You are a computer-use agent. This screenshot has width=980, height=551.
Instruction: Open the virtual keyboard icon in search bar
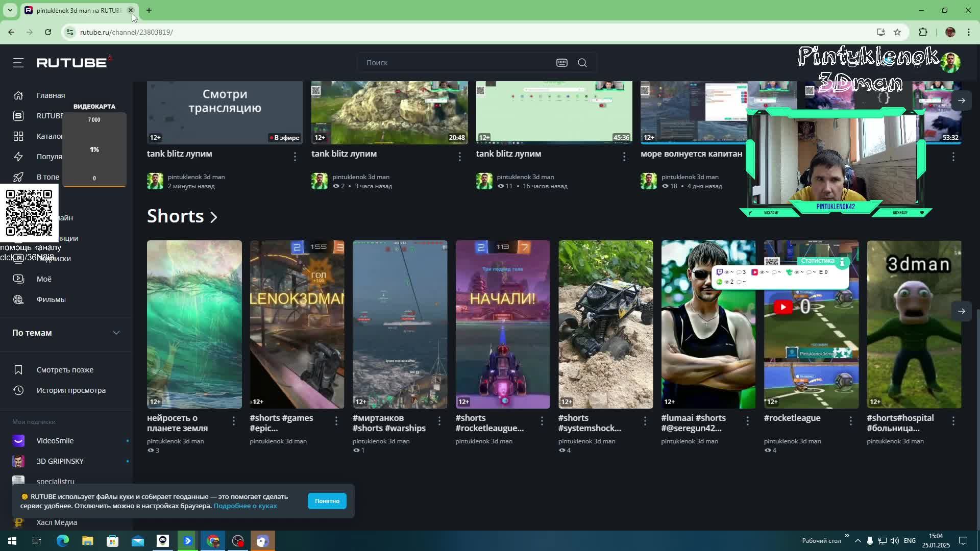[561, 63]
